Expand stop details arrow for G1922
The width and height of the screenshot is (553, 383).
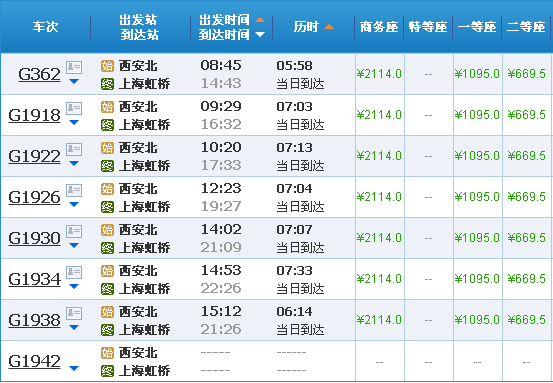(x=74, y=163)
